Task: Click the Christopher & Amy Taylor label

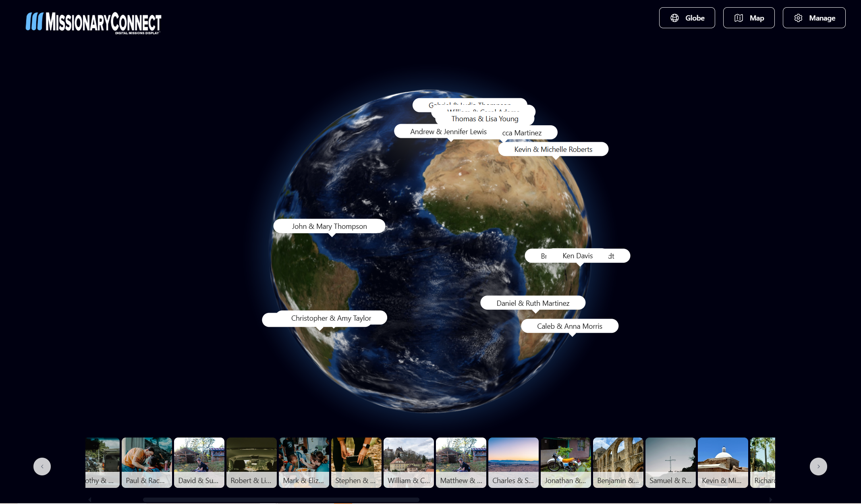Action: [x=330, y=318]
